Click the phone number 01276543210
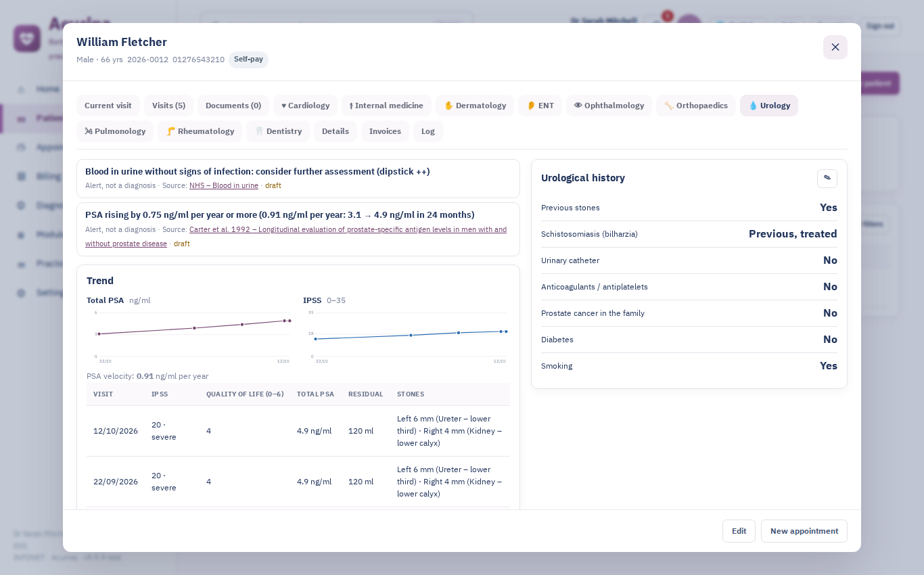The width and height of the screenshot is (924, 575). pyautogui.click(x=198, y=60)
